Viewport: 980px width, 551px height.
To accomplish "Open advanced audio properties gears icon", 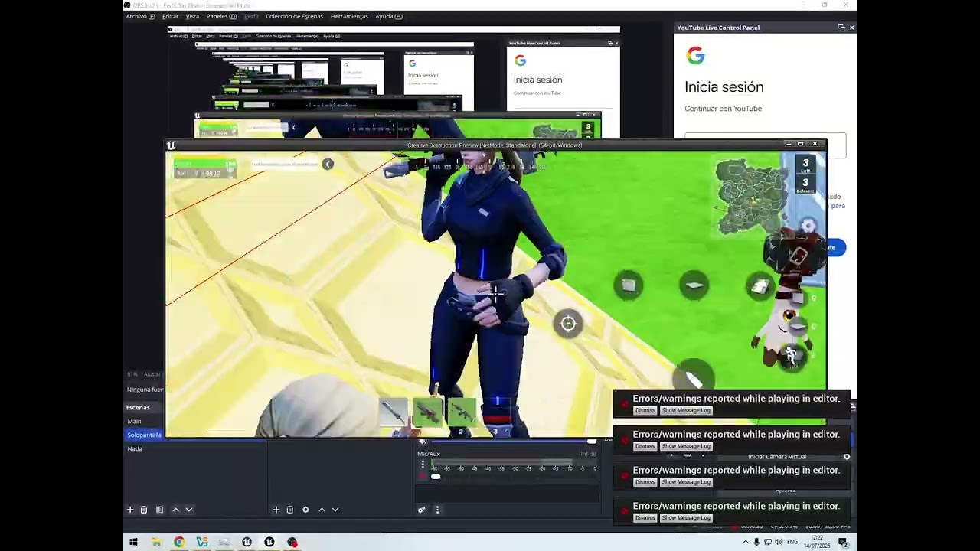I will (421, 510).
